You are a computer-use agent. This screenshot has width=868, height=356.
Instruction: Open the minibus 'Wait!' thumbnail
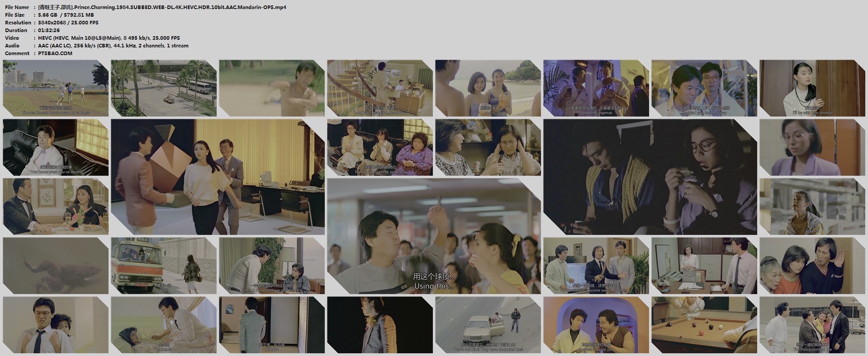(164, 266)
